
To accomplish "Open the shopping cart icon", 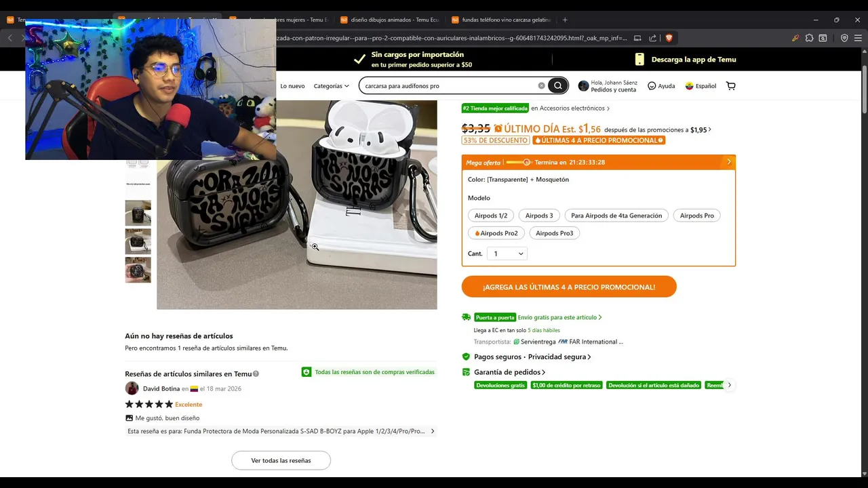I will click(730, 86).
